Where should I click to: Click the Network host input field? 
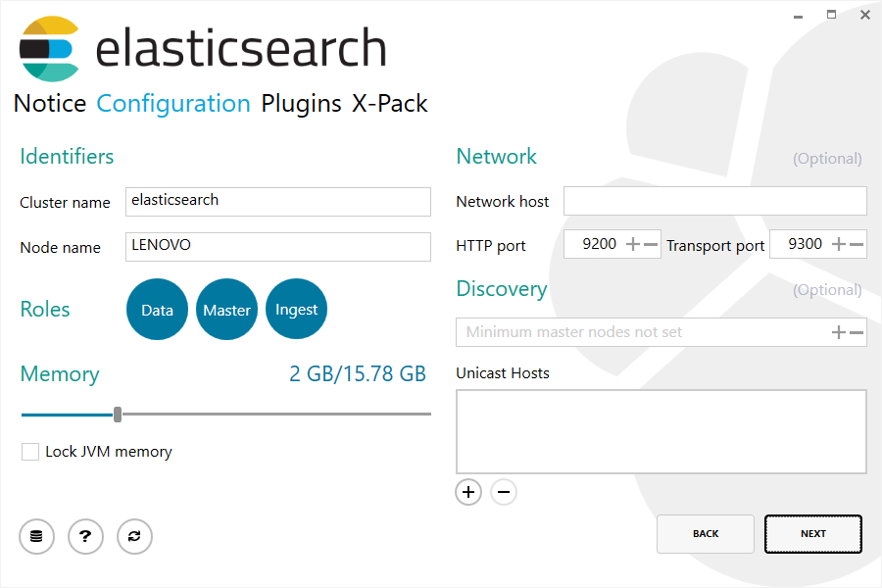click(x=714, y=200)
